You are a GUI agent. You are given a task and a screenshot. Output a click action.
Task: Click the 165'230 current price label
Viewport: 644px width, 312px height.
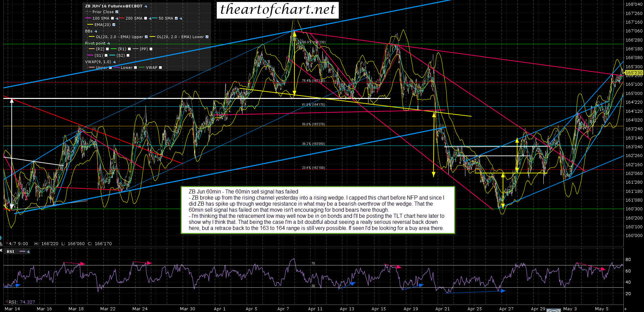pyautogui.click(x=634, y=73)
